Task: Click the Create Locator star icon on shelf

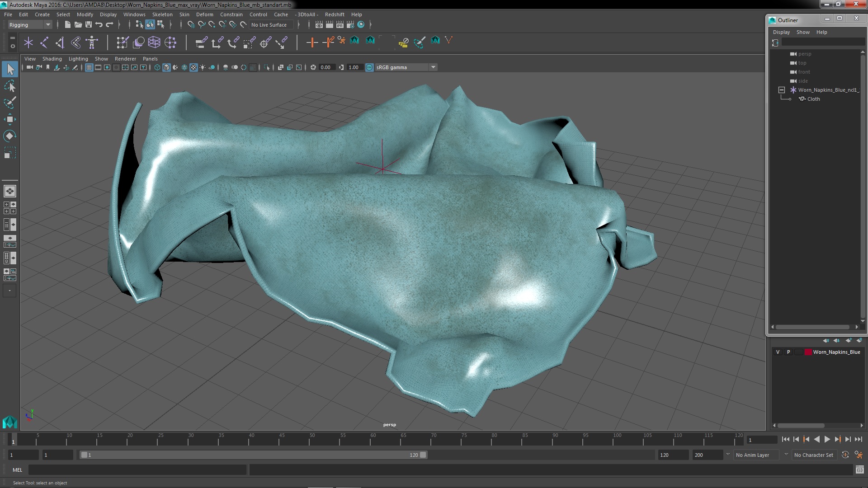Action: coord(28,42)
